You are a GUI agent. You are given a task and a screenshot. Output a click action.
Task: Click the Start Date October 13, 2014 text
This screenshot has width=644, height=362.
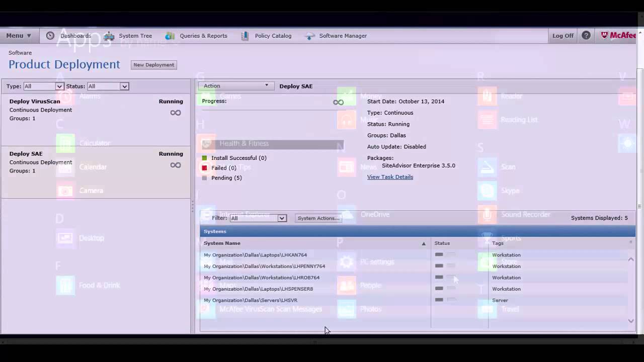point(406,102)
